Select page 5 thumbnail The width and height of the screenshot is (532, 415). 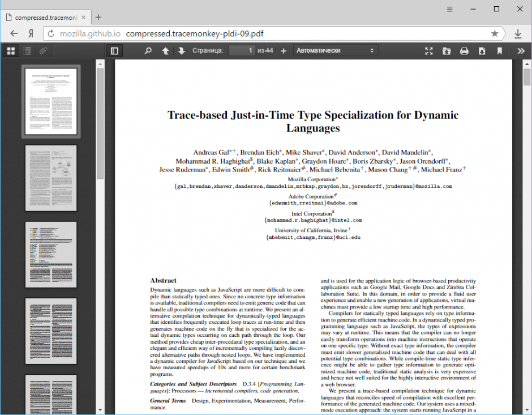(x=51, y=395)
